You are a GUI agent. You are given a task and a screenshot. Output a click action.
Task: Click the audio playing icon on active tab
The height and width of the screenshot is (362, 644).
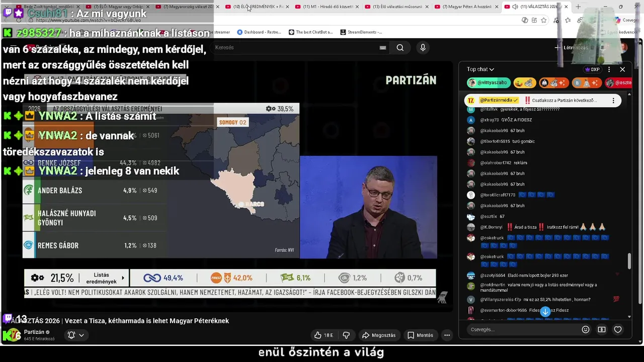tap(515, 7)
